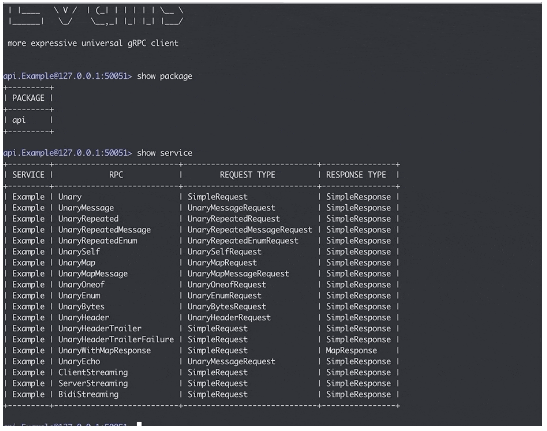
Task: Click the 'UnaryBytesRequest' request type
Action: (226, 307)
